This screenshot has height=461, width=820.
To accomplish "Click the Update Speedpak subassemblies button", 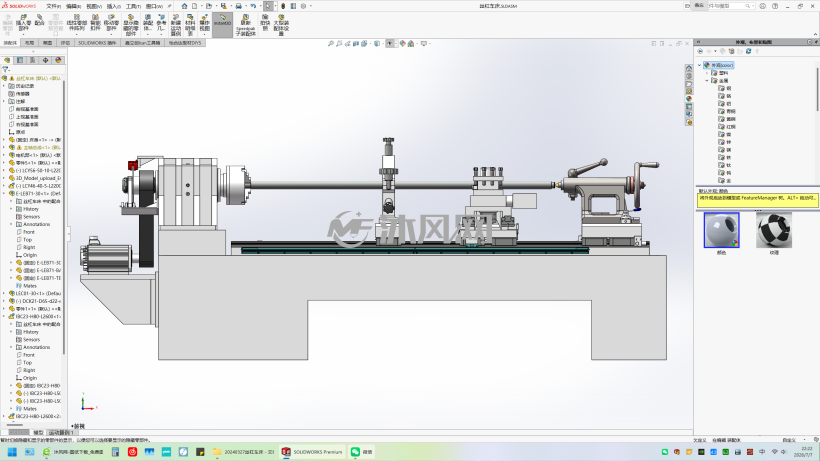I will pyautogui.click(x=245, y=25).
